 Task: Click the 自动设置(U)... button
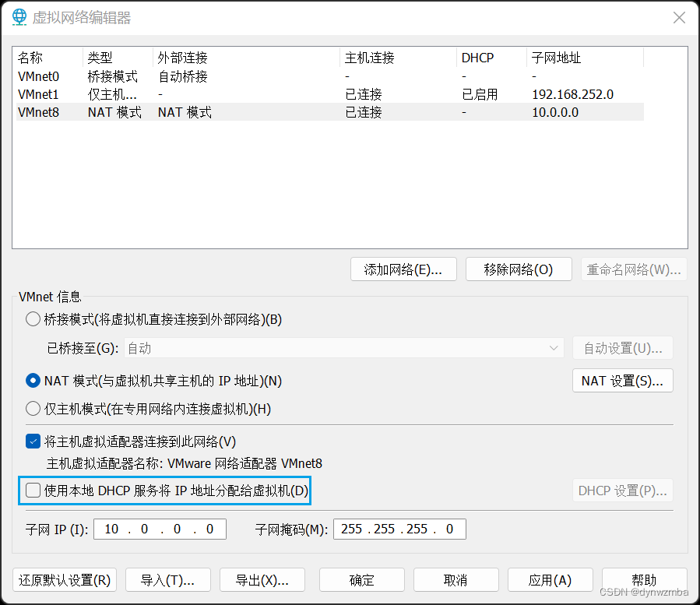click(x=623, y=348)
